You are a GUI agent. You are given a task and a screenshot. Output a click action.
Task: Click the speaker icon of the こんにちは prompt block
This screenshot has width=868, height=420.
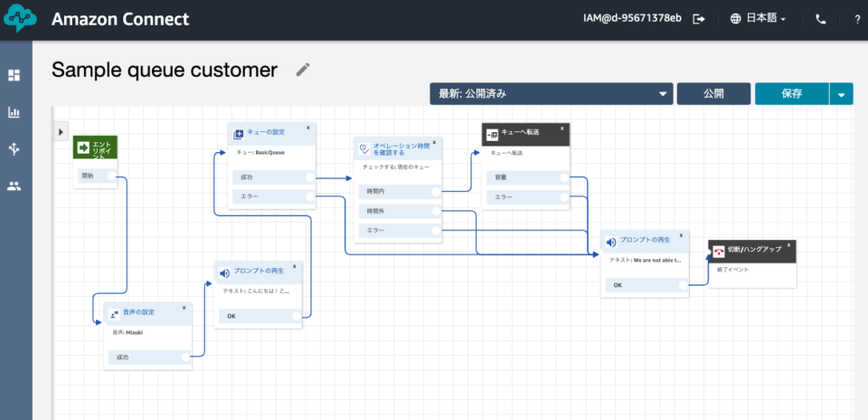pyautogui.click(x=224, y=273)
